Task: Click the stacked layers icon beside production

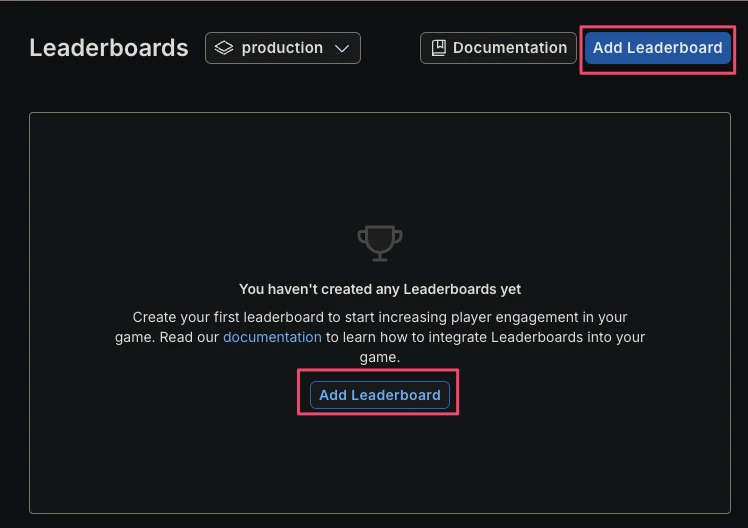Action: 224,48
